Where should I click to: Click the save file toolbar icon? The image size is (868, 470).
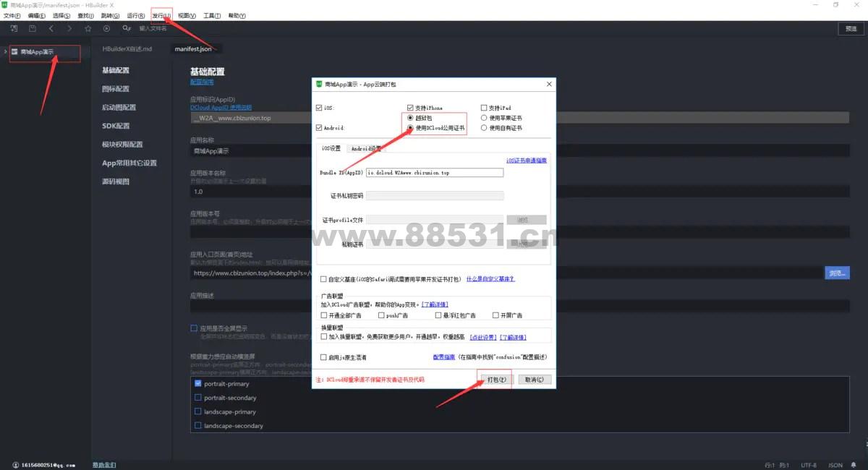click(x=33, y=28)
